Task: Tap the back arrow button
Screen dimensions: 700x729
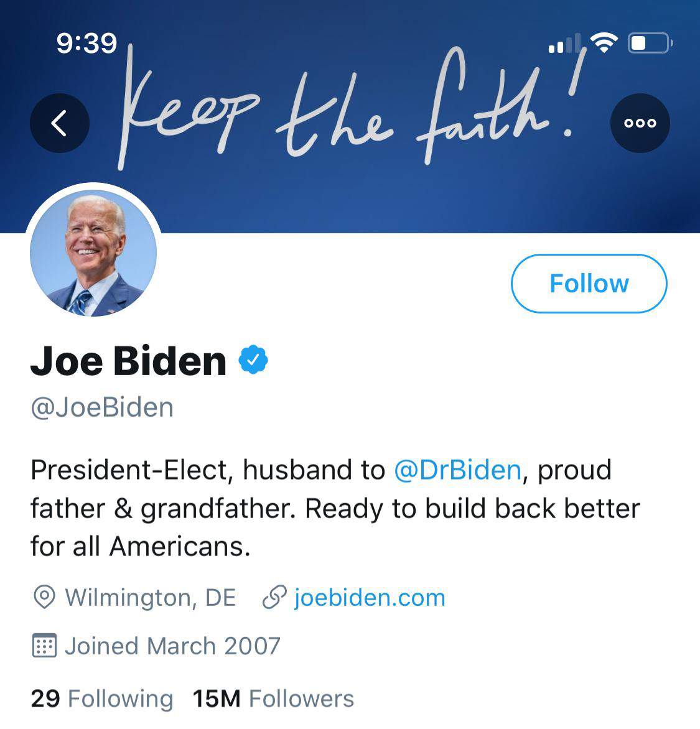Action: pos(60,123)
